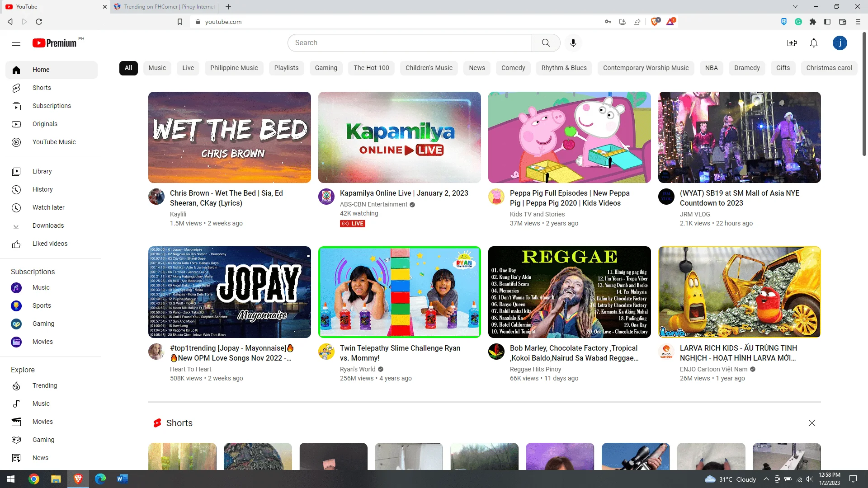The image size is (868, 488).
Task: Select the Christmas carol chip
Action: pos(829,68)
